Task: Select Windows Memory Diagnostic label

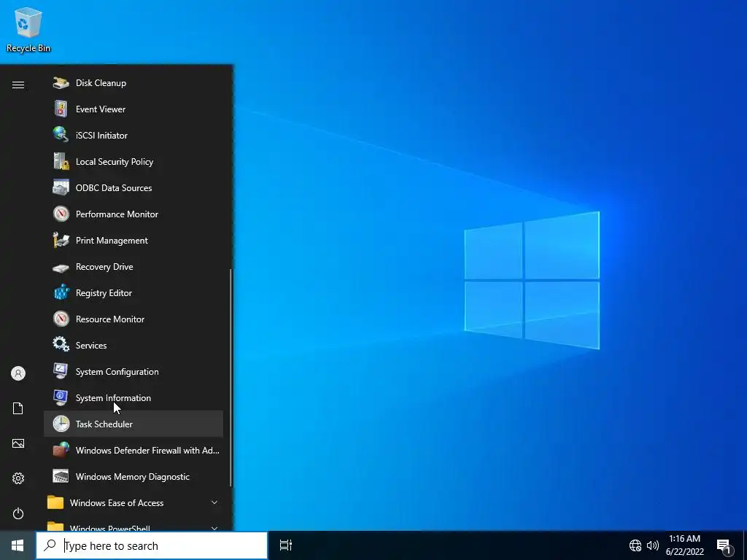Action: pos(133,477)
